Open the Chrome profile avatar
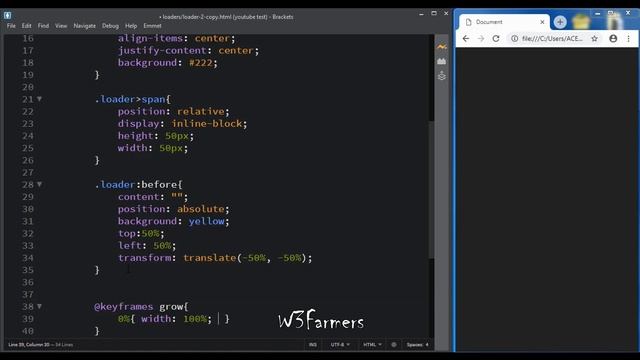The width and height of the screenshot is (640, 360). [x=613, y=38]
